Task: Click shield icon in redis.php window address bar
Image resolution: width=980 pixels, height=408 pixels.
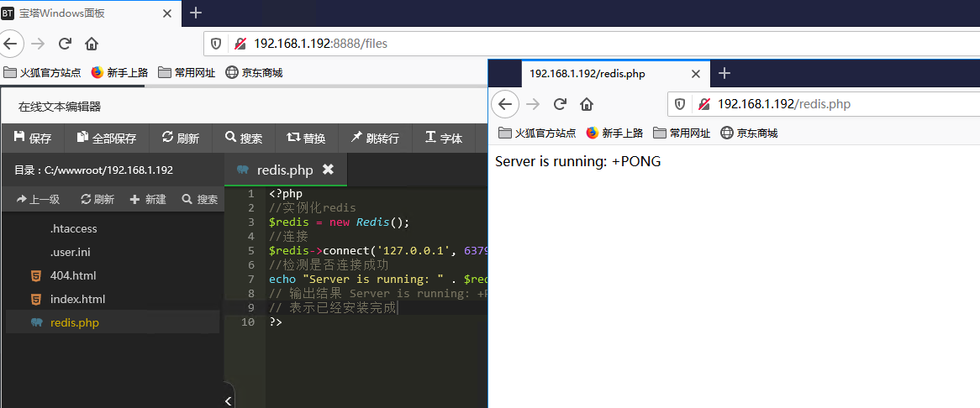Action: click(680, 104)
